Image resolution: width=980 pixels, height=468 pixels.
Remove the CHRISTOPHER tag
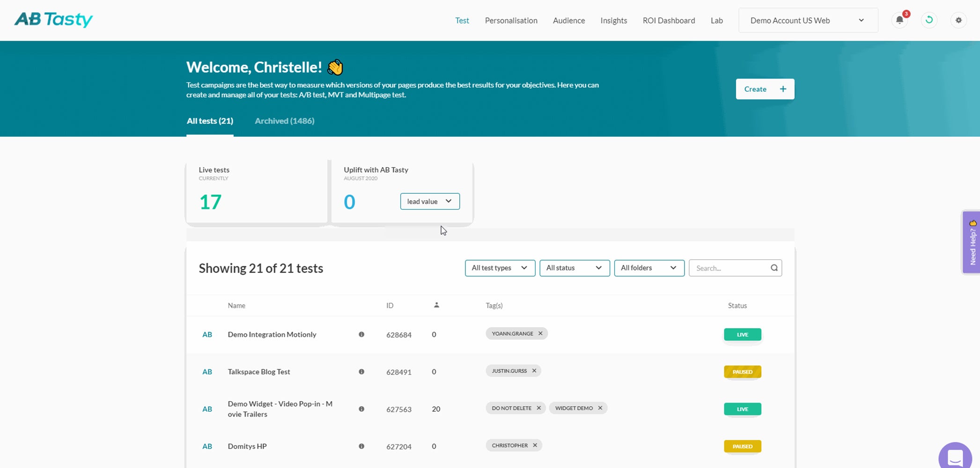535,445
